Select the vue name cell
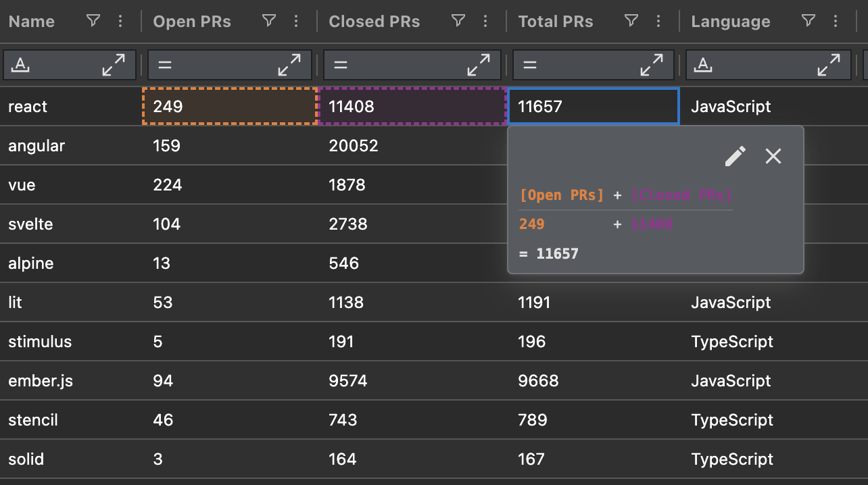 tap(70, 184)
